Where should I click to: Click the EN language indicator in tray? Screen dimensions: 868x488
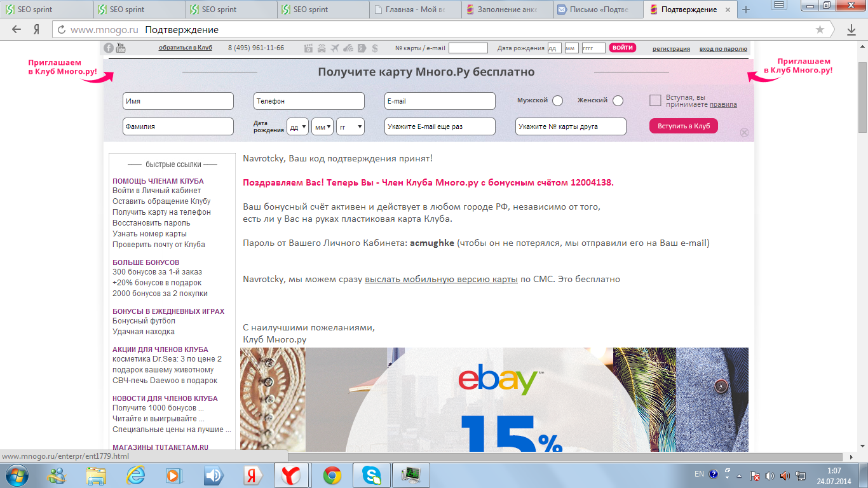click(699, 474)
